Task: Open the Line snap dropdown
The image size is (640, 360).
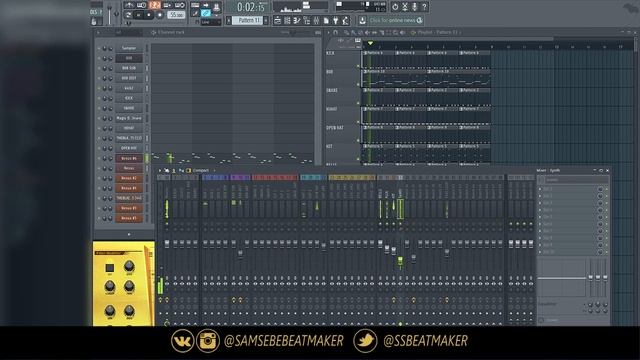Action: click(211, 22)
